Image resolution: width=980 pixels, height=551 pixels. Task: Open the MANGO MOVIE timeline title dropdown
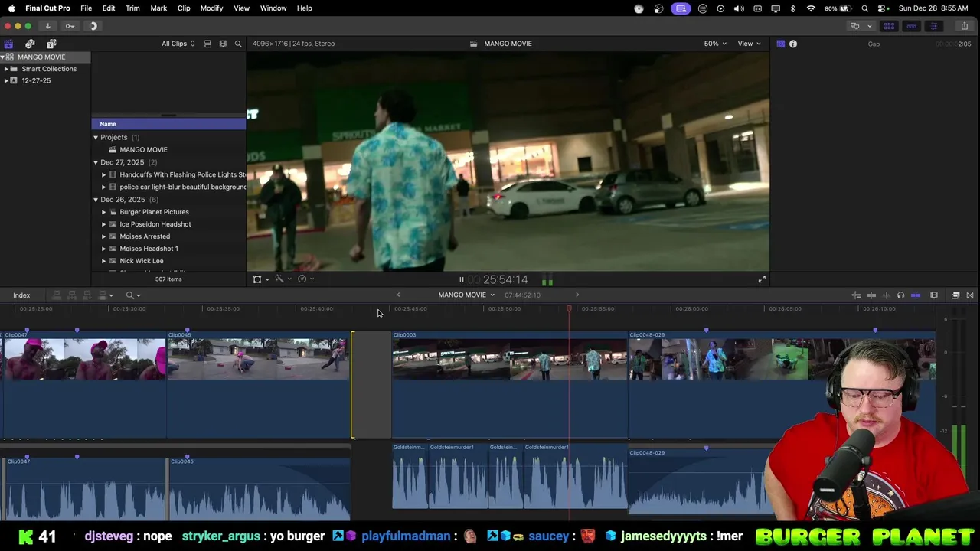(x=466, y=295)
